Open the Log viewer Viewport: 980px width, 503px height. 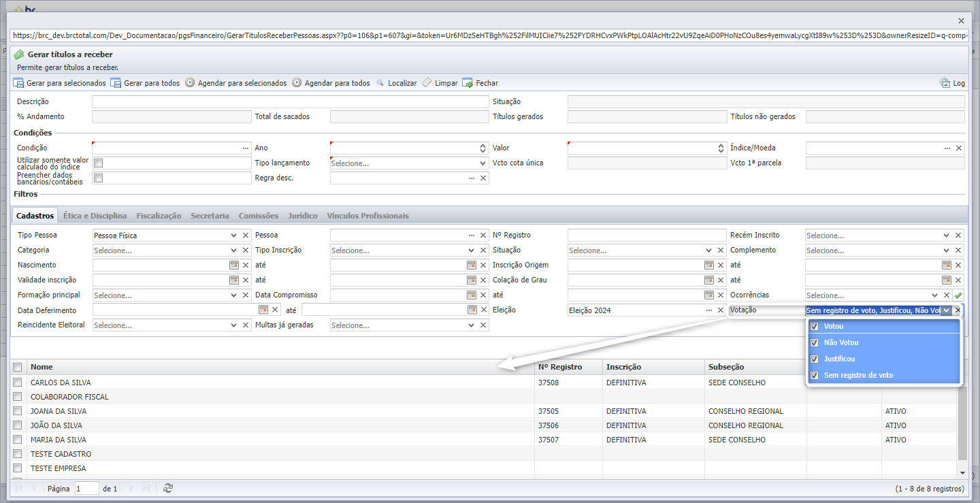pos(953,83)
